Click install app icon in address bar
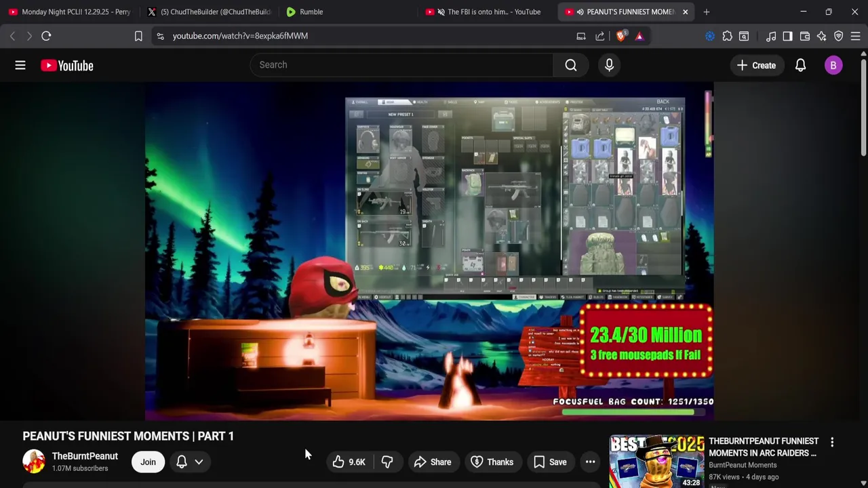 pos(581,36)
